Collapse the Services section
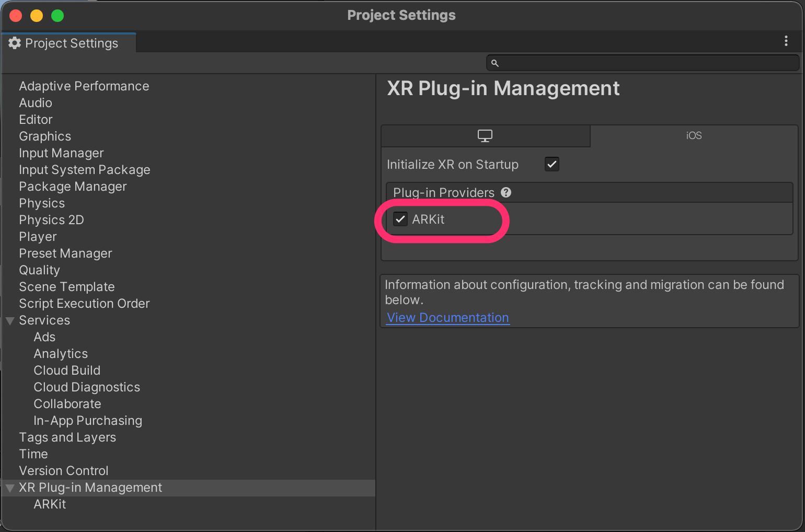Screen dimensions: 805x532 [x=9, y=320]
